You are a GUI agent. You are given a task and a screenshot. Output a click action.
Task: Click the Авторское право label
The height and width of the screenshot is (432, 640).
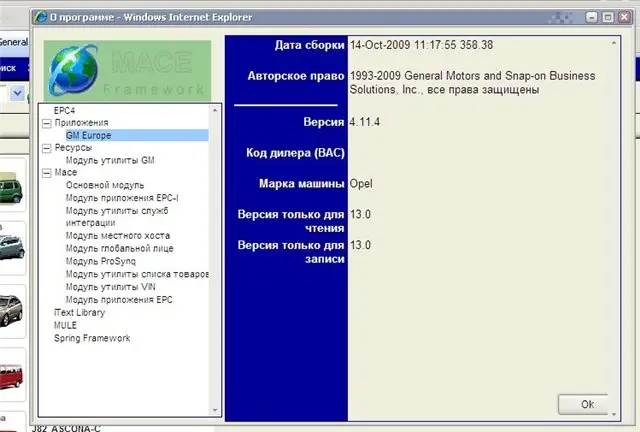coord(296,76)
